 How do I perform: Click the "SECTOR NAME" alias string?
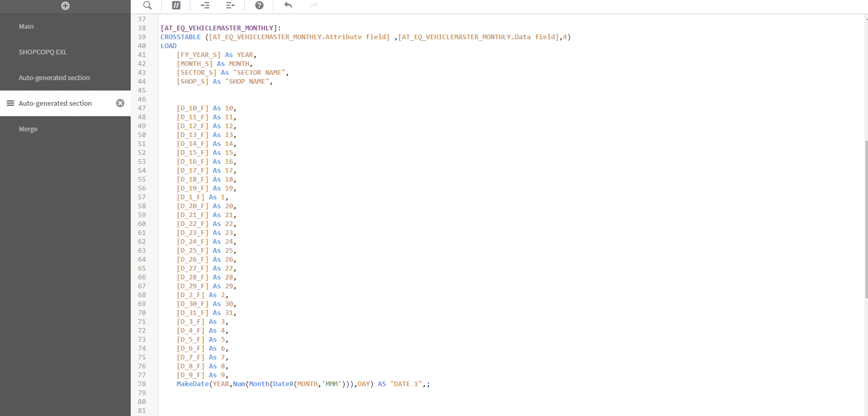pyautogui.click(x=259, y=73)
